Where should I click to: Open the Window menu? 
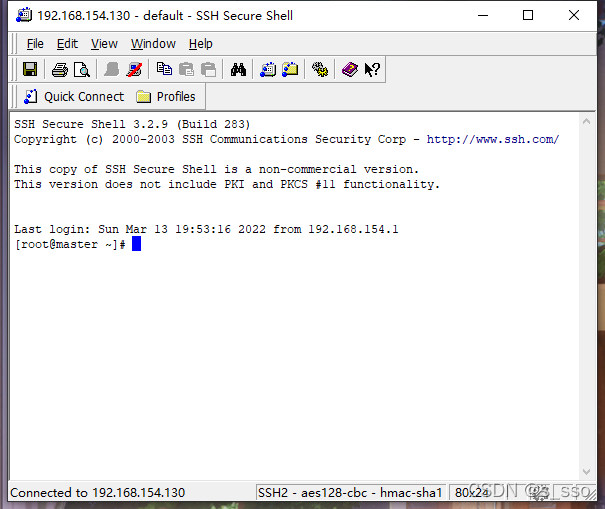(x=153, y=44)
